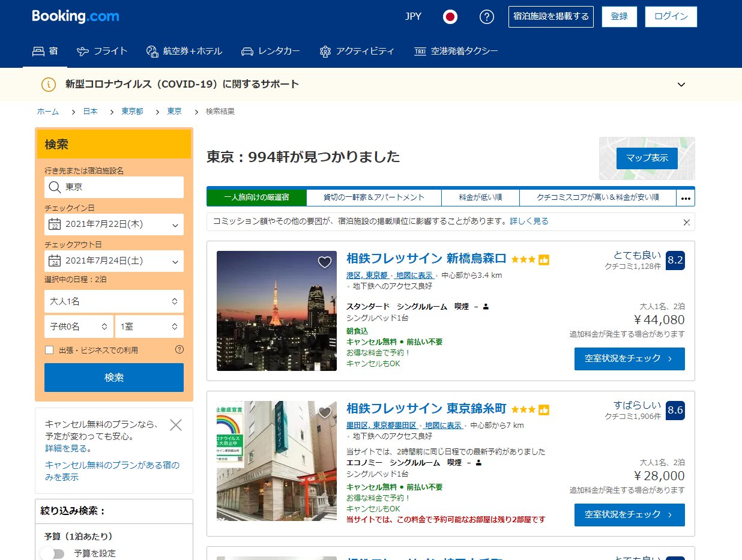The width and height of the screenshot is (742, 560).
Task: Click 地図に表示 for 新橋烏森口 hotel
Action: 414,275
